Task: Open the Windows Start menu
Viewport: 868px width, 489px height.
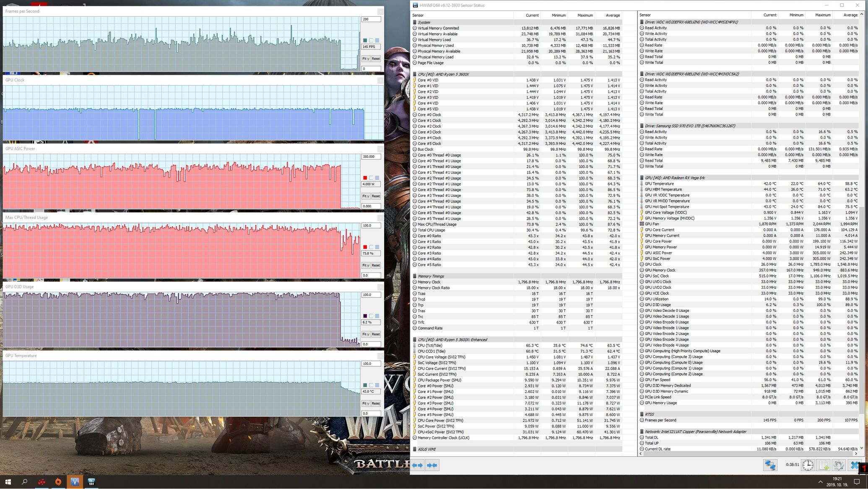Action: (8, 482)
